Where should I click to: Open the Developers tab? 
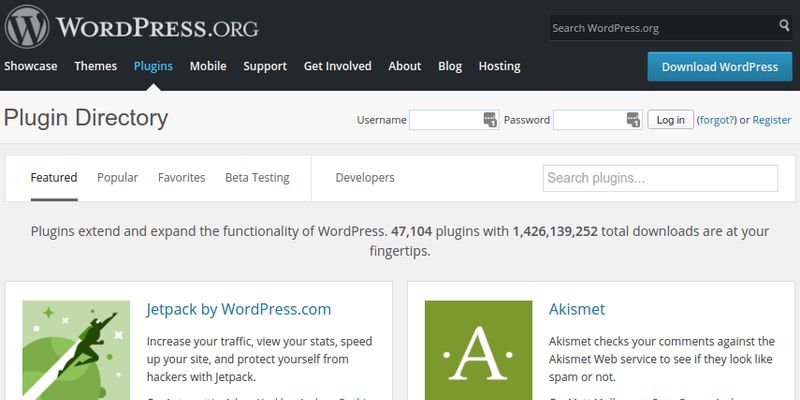pyautogui.click(x=365, y=178)
